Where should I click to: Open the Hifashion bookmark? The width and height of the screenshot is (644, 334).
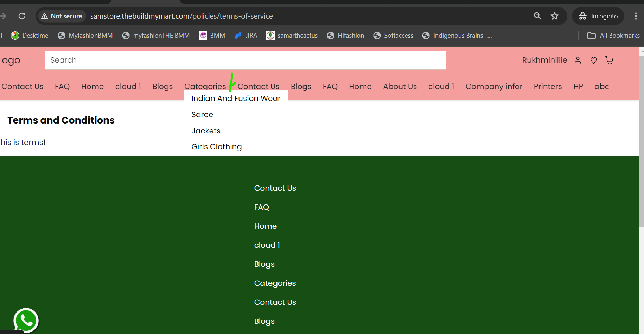point(346,36)
